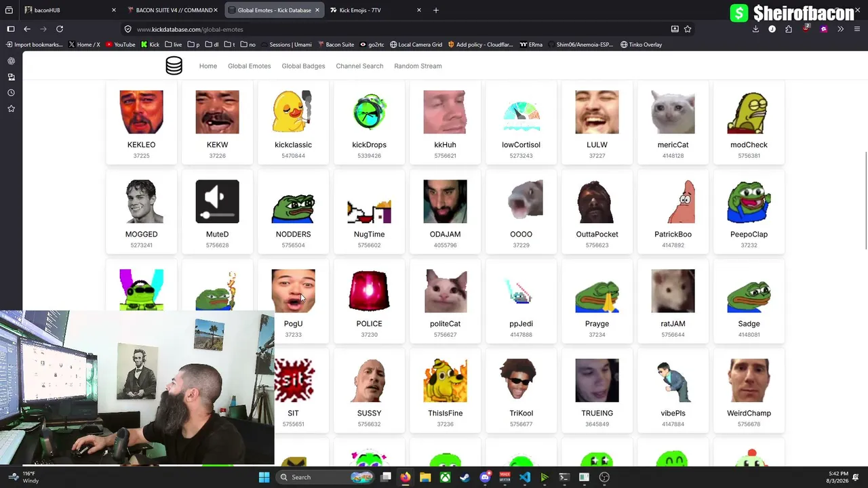Image resolution: width=868 pixels, height=488 pixels.
Task: Open the Kick bookmark
Action: click(150, 45)
